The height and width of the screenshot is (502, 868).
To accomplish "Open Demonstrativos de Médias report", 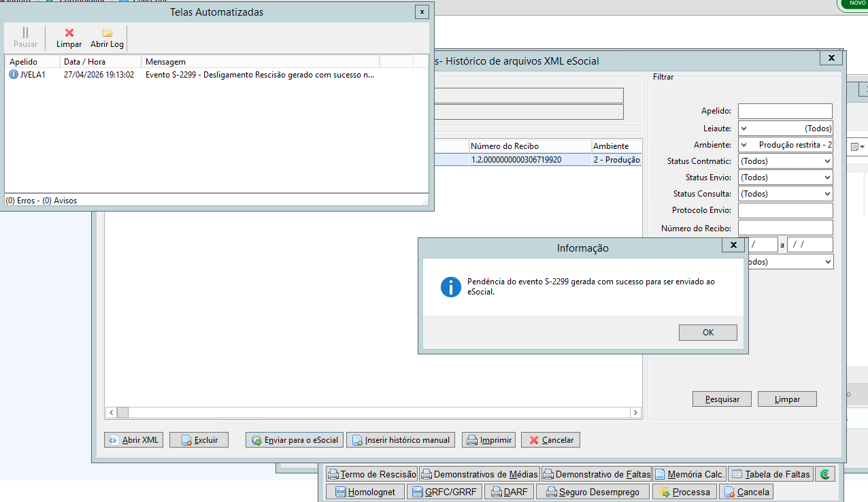I will coord(479,474).
